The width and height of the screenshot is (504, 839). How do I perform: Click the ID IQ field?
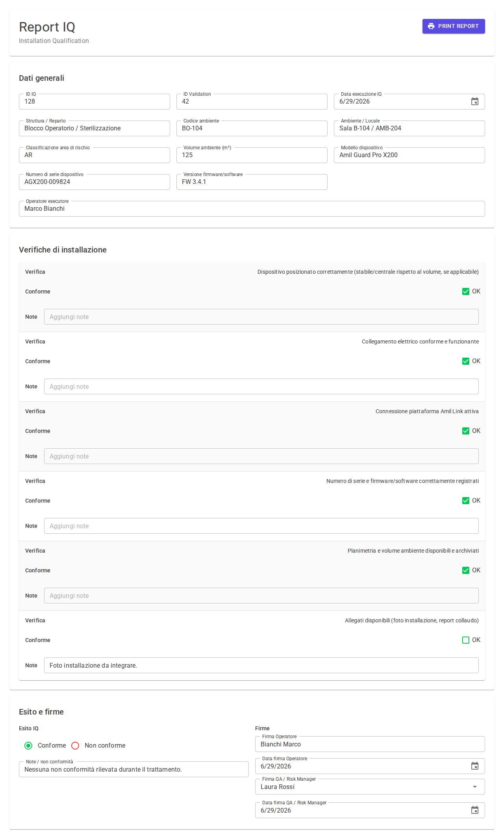94,102
